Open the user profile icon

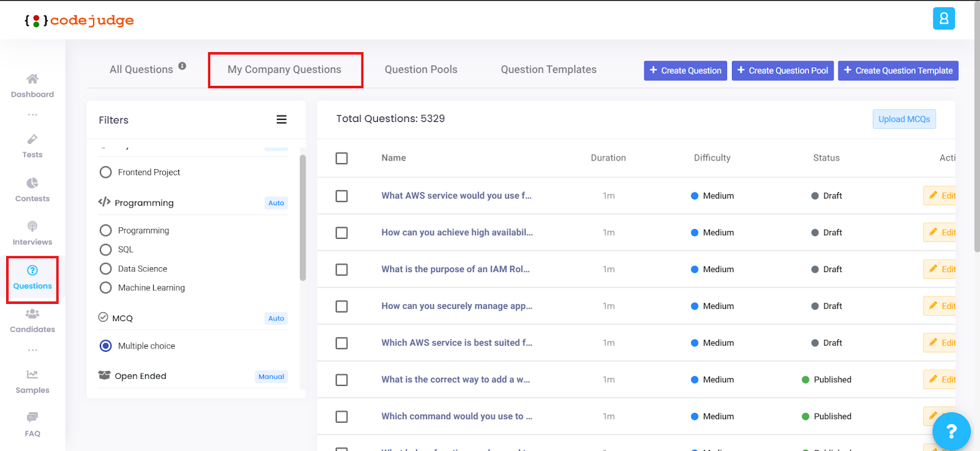tap(944, 18)
